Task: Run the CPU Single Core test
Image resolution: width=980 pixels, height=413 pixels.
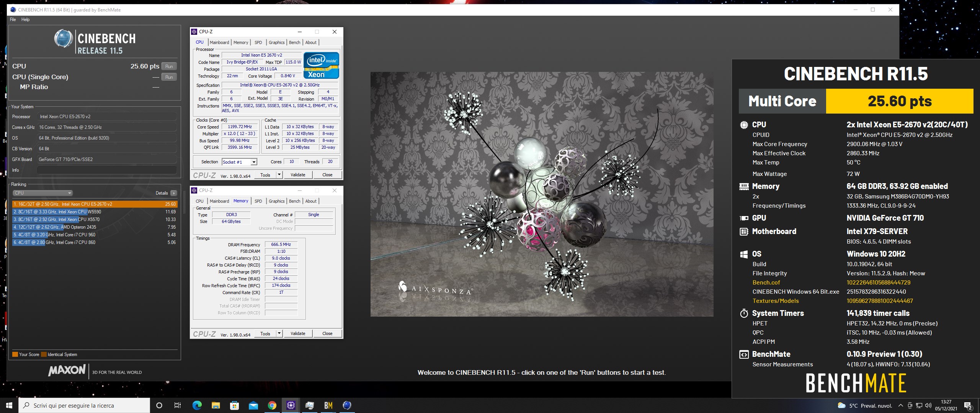Action: coord(169,77)
